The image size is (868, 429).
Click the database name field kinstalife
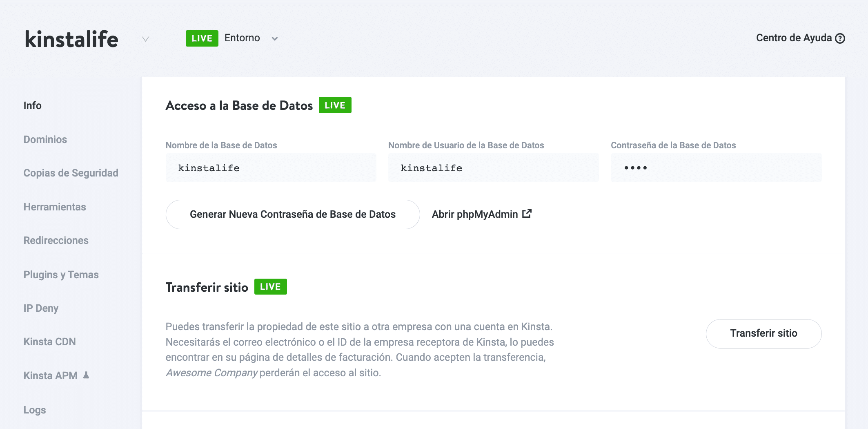pos(271,168)
